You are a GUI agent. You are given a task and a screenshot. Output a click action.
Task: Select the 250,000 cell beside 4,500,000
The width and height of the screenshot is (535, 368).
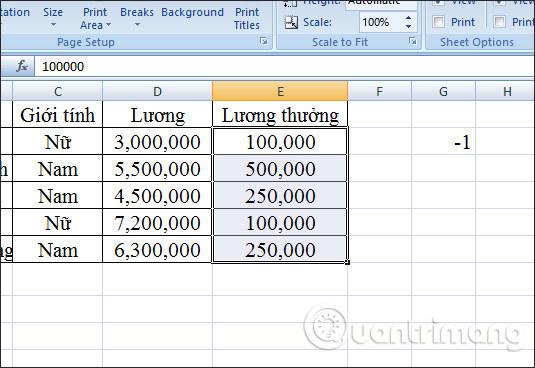point(280,195)
